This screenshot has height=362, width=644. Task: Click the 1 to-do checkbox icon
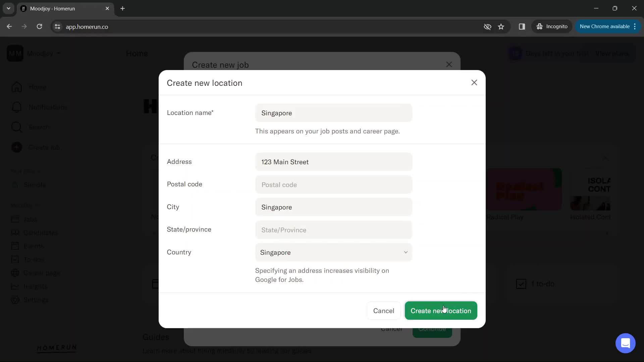coord(521,284)
